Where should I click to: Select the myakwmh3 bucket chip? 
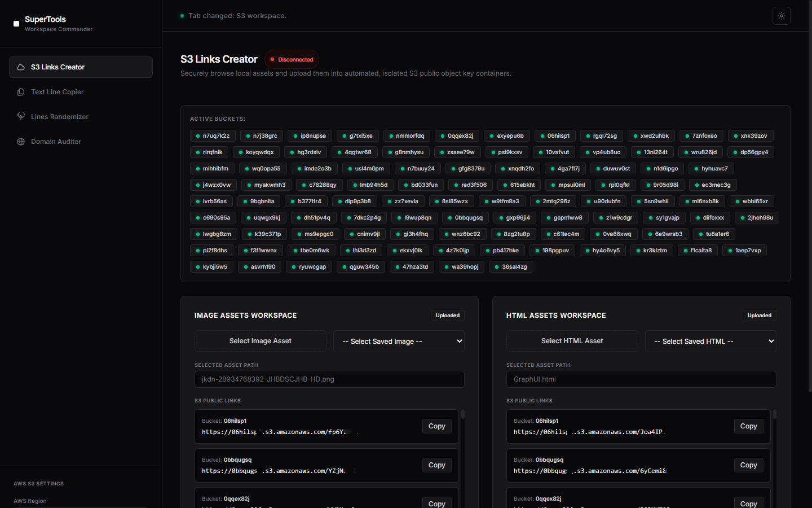(x=266, y=185)
